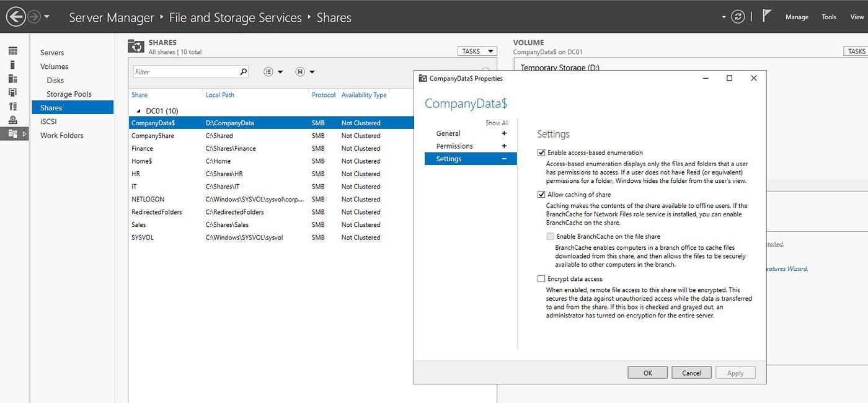Click the All Servers icon in the left rail
The image size is (868, 403).
tap(13, 79)
